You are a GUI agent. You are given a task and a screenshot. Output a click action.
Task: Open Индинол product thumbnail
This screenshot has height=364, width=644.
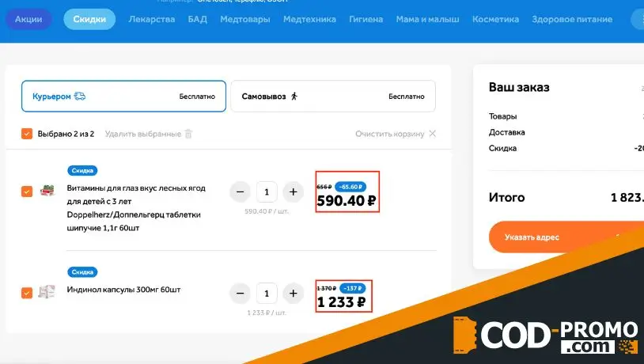(x=47, y=292)
